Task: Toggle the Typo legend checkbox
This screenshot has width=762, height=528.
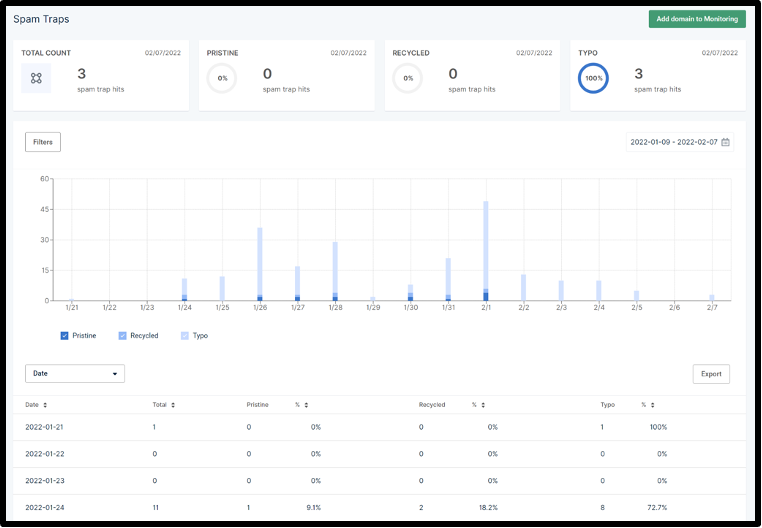Action: point(185,336)
